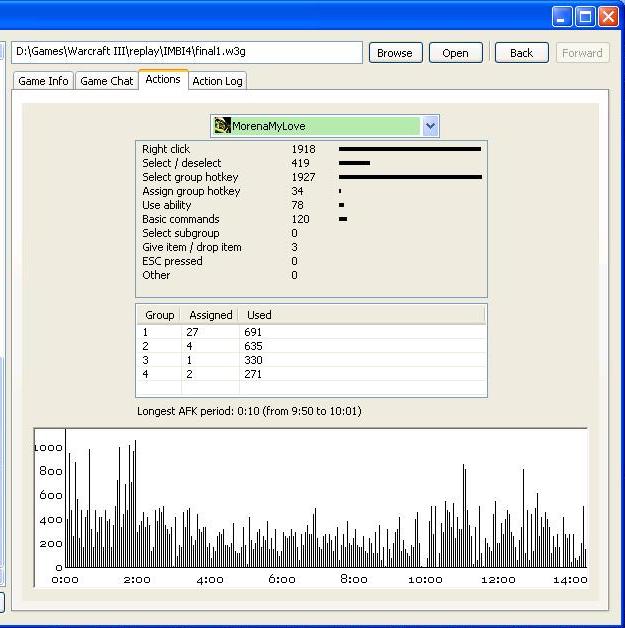This screenshot has width=625, height=628.
Task: Click the Used column header
Action: (x=259, y=315)
